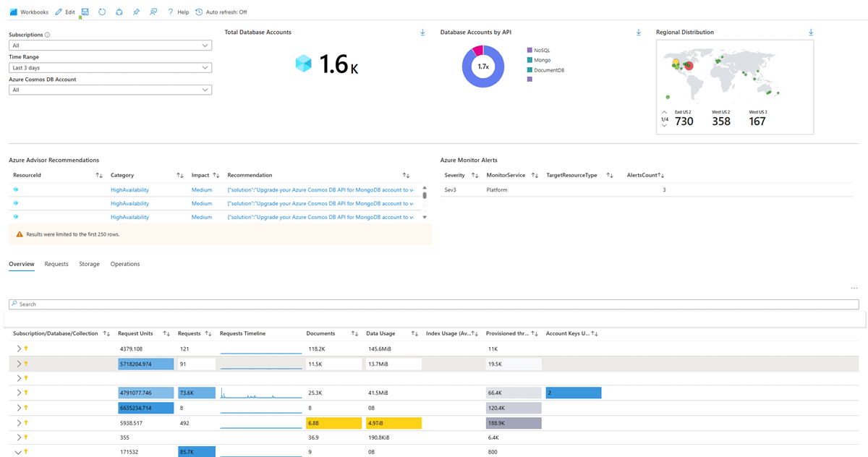Viewport: 868px width, 457px height.
Task: Open the Azure Cosmos DB Account dropdown
Action: pos(109,90)
